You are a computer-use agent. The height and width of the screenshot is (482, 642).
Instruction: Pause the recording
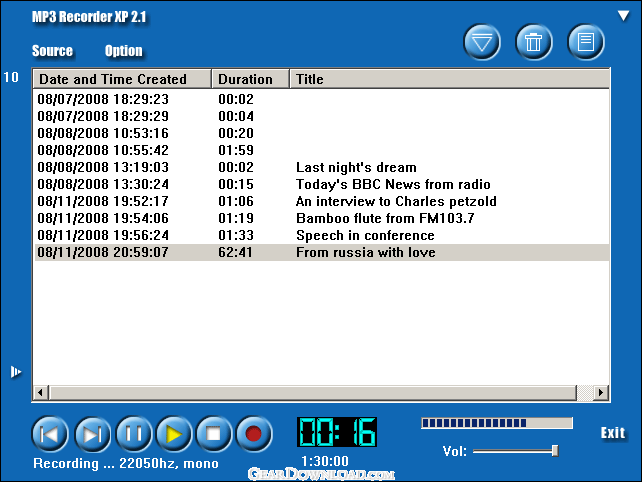(x=133, y=434)
